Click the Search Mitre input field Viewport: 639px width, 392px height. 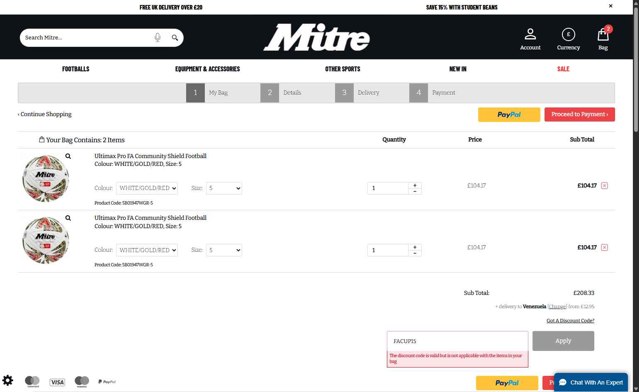pos(88,37)
